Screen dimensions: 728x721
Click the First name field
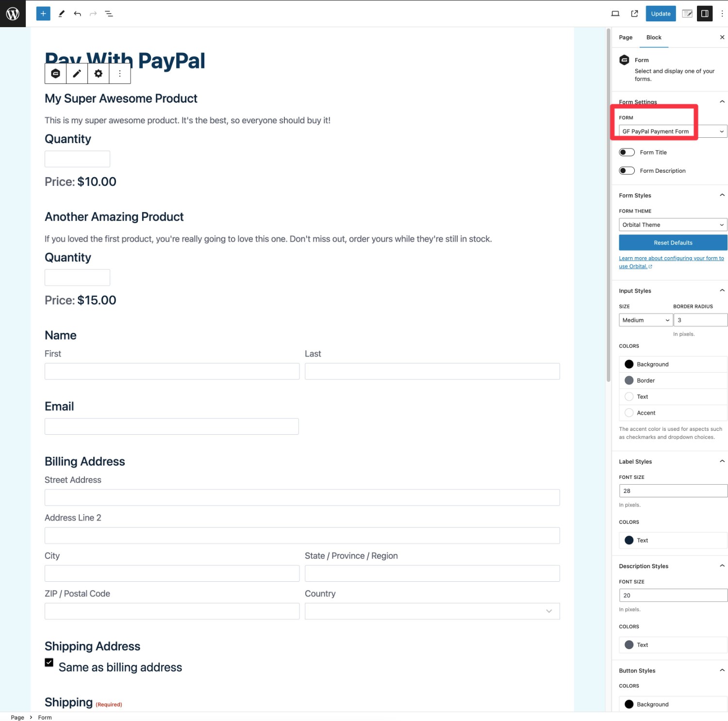(172, 371)
